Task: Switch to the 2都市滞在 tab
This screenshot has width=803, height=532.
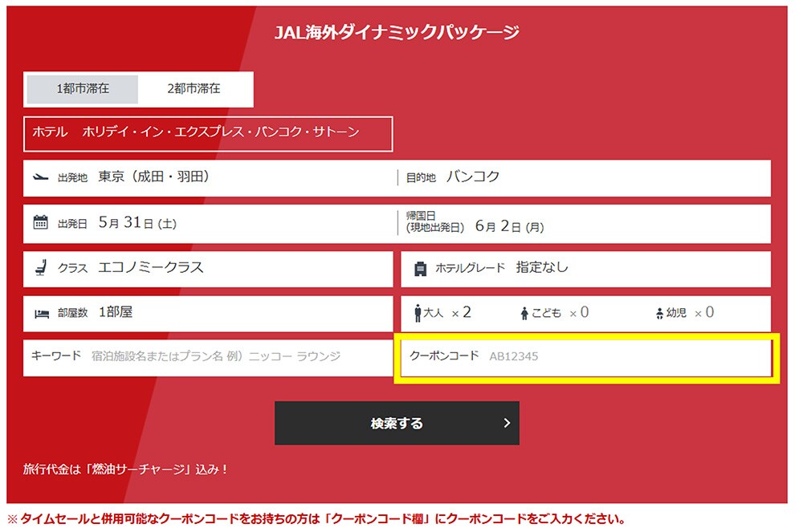Action: (194, 89)
